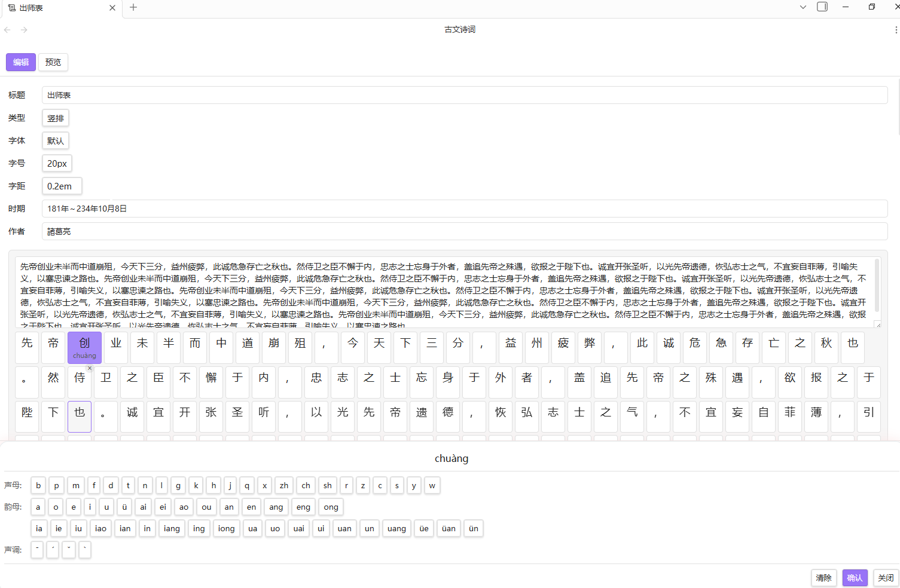Pick the second tone mark (rising)

point(53,550)
